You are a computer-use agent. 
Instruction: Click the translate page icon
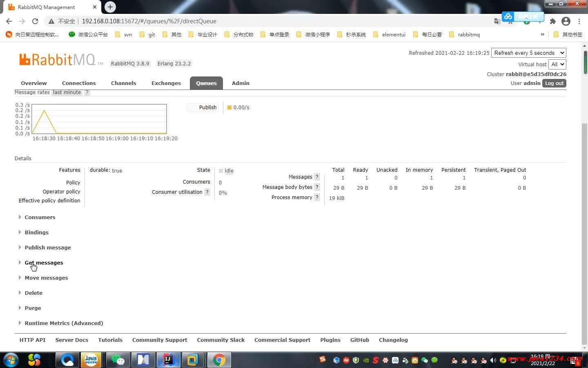pos(497,21)
